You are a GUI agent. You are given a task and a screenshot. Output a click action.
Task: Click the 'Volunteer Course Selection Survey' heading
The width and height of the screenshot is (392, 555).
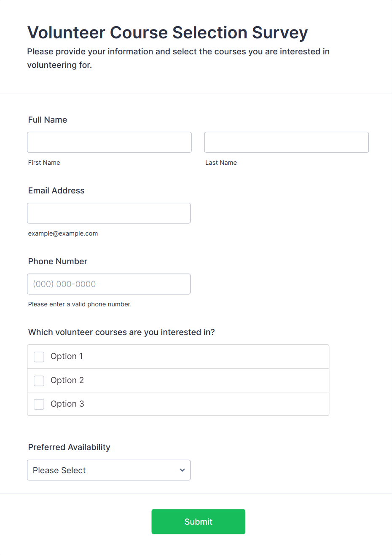click(x=168, y=33)
